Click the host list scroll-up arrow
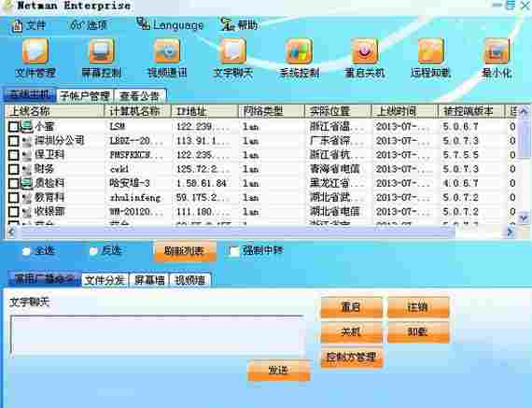 [x=524, y=111]
